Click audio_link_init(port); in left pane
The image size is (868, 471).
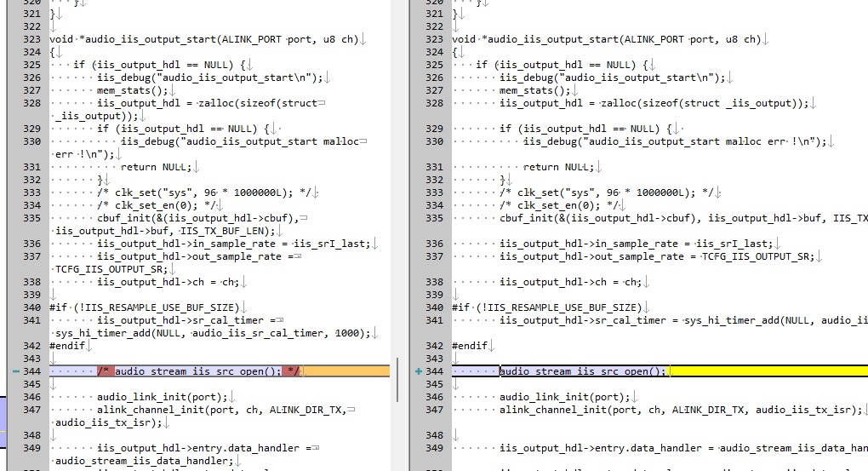(163, 397)
